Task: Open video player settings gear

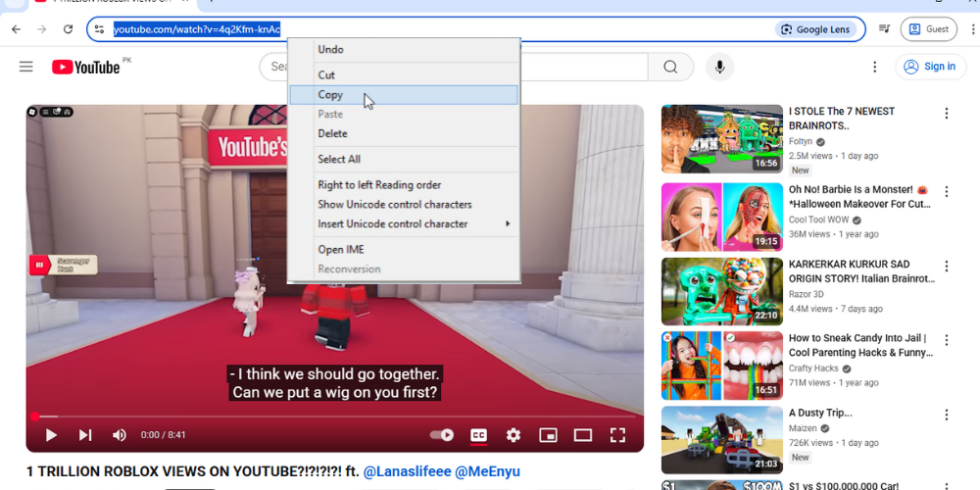Action: [x=514, y=435]
